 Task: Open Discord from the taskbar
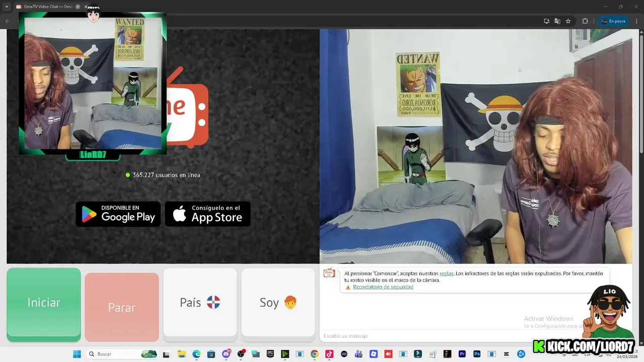[226, 354]
